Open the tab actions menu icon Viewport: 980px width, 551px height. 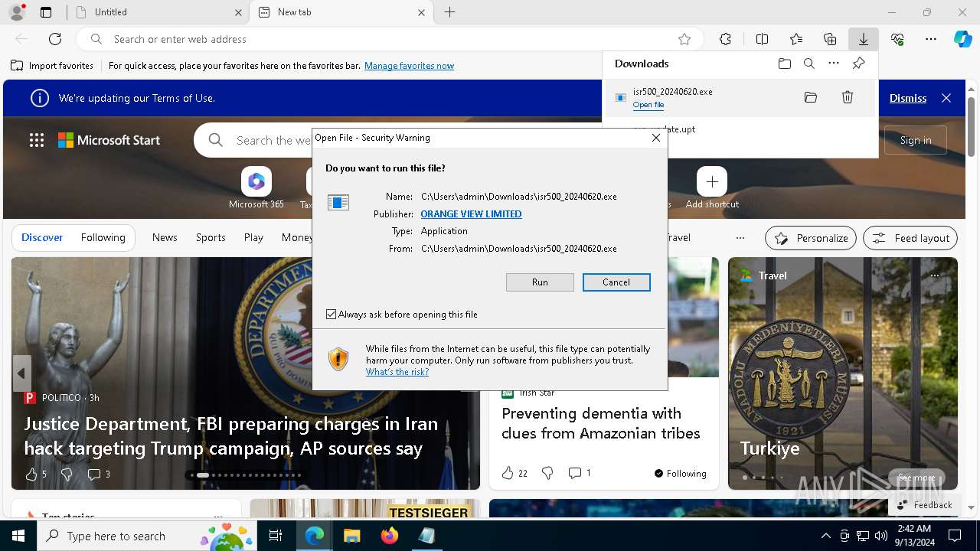(x=46, y=12)
